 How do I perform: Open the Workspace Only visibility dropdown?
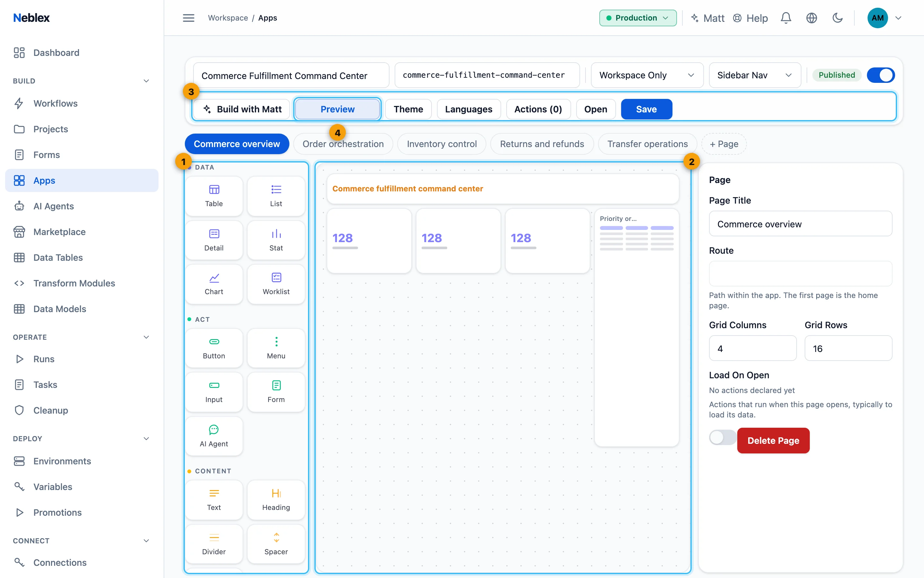[647, 75]
